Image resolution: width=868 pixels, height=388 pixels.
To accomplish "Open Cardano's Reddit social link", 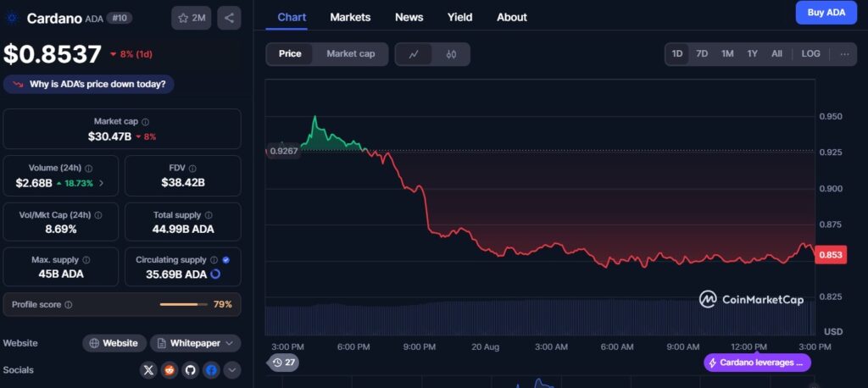I will [170, 370].
